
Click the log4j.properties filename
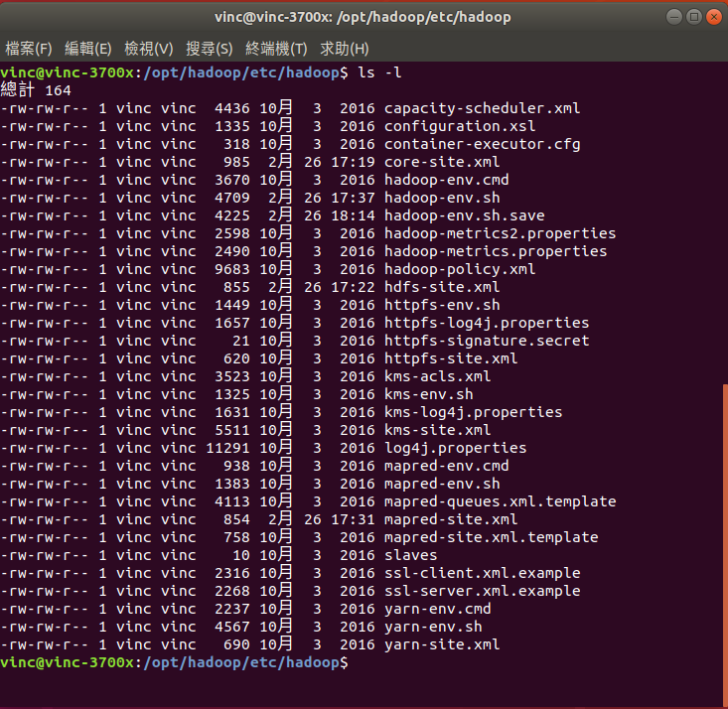click(455, 448)
